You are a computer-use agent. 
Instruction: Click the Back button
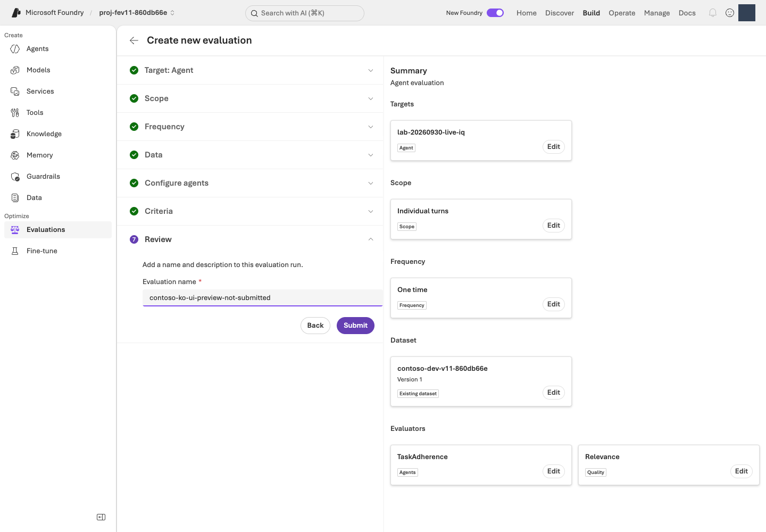coord(315,326)
